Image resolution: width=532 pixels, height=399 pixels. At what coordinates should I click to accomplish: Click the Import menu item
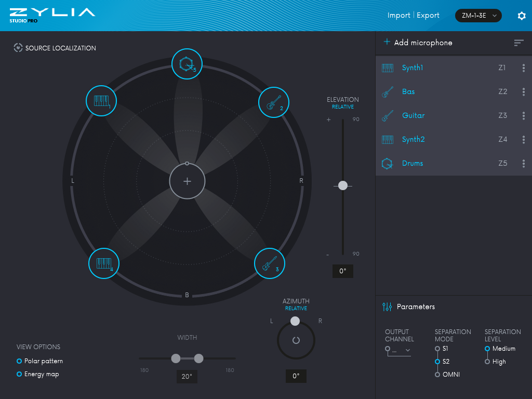point(399,15)
